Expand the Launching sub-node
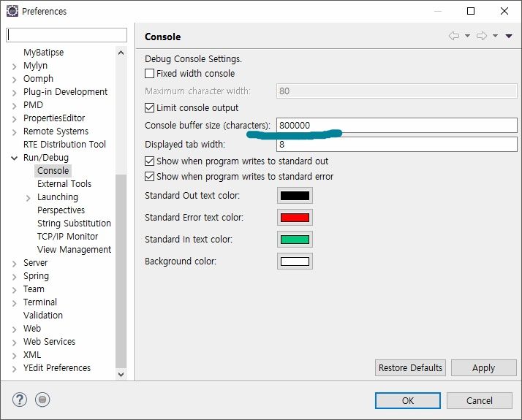Screen dimensions: 522x420 29,198
